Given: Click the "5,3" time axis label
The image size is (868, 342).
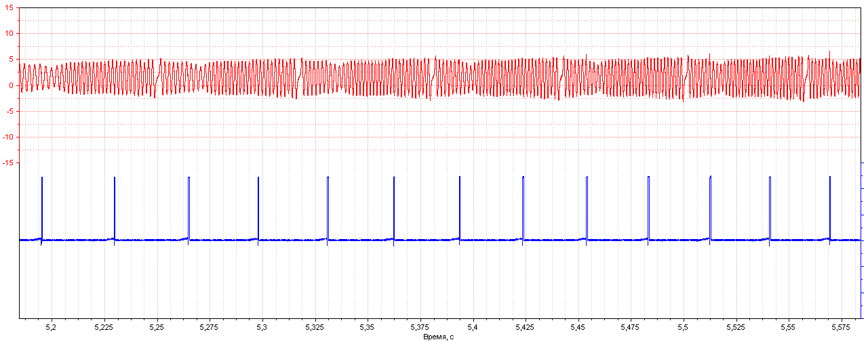Looking at the screenshot, I should [262, 327].
